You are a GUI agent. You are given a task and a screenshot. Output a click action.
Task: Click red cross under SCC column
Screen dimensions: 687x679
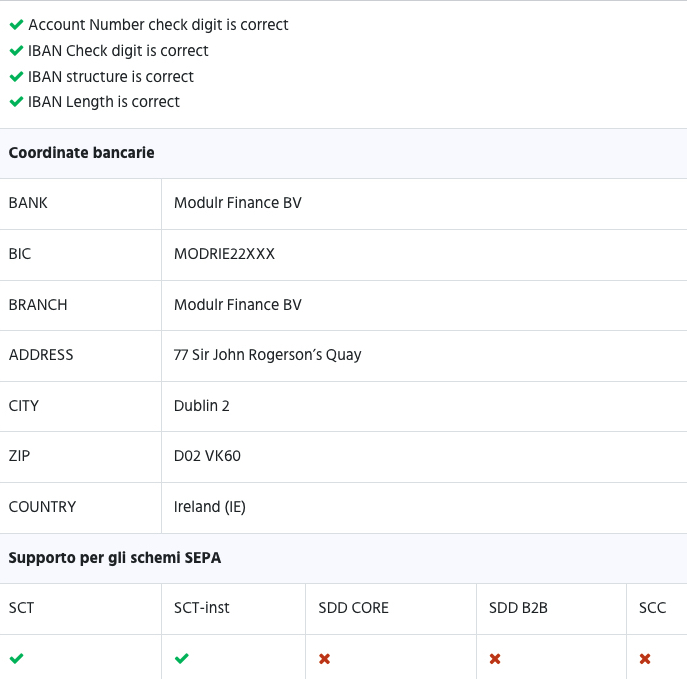645,658
